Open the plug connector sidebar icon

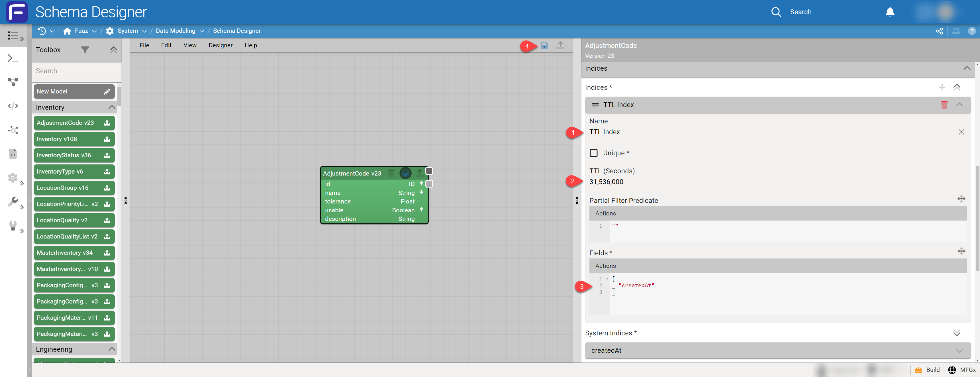tap(13, 226)
